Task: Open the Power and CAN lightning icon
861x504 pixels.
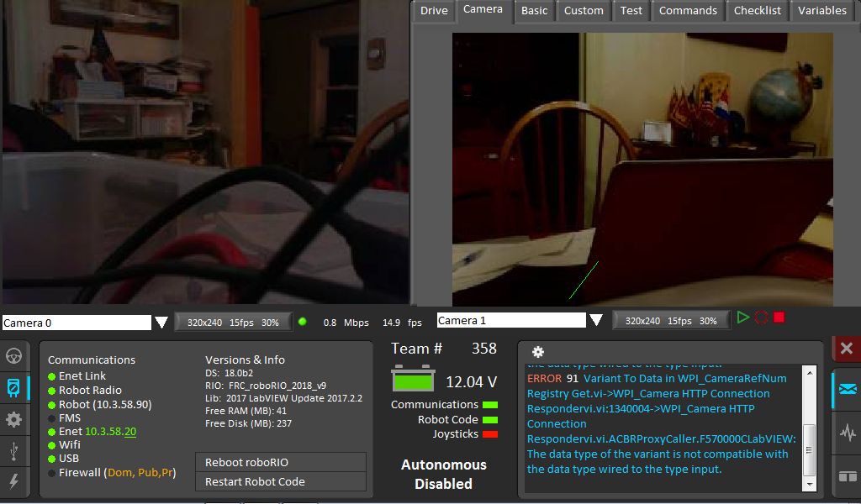Action: pyautogui.click(x=13, y=480)
